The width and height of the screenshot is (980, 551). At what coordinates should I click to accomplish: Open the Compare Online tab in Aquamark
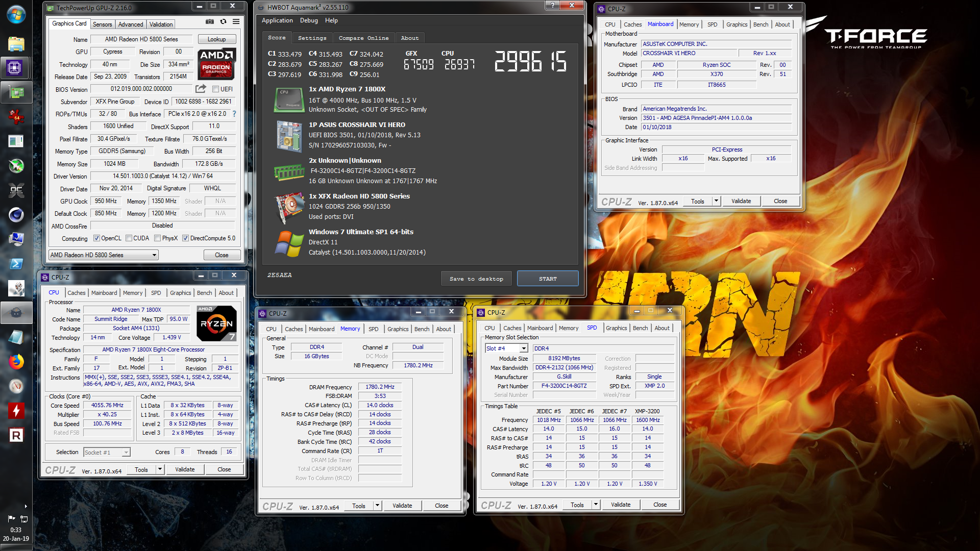pyautogui.click(x=363, y=38)
